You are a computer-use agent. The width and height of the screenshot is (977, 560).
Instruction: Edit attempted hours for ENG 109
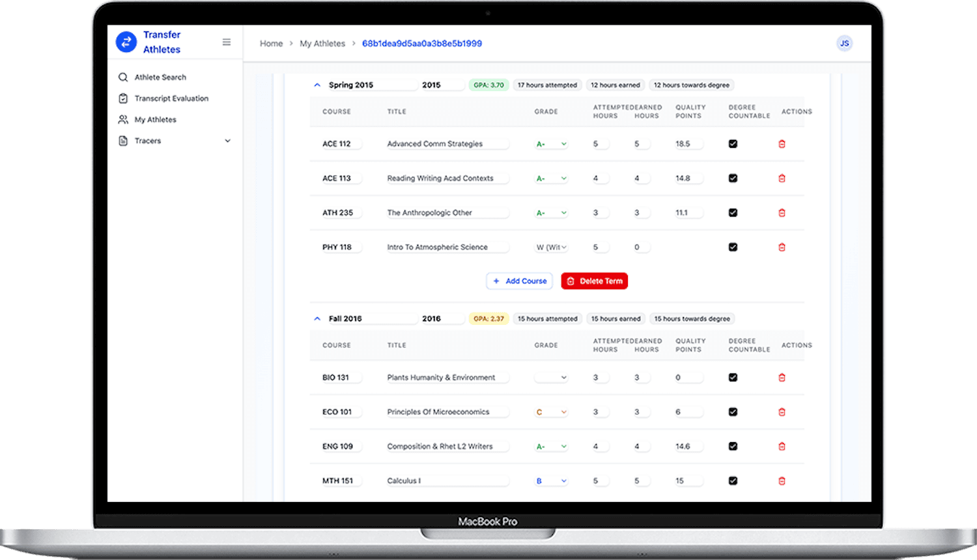point(601,447)
